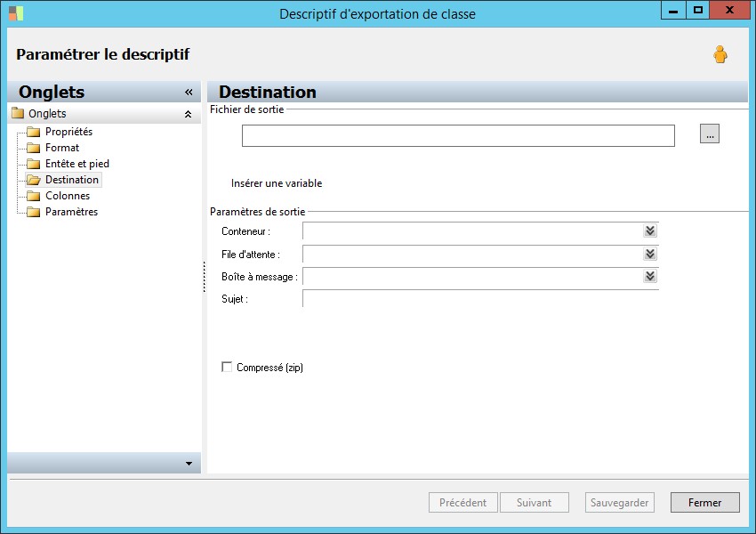Click the Colonnes folder icon
The width and height of the screenshot is (756, 534).
[33, 196]
